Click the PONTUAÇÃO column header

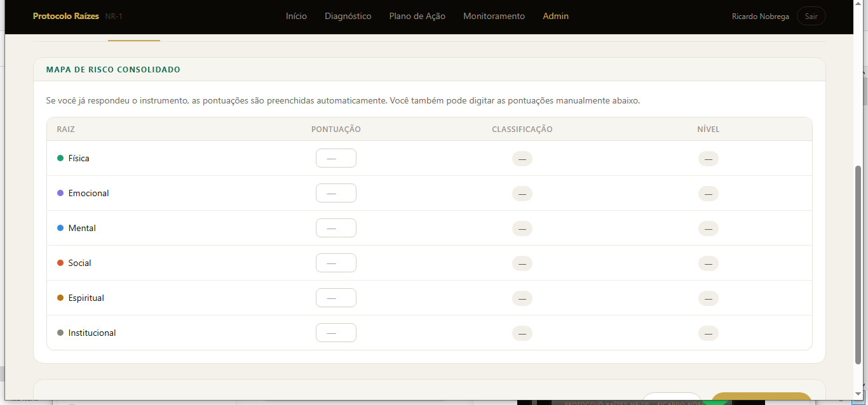pyautogui.click(x=336, y=129)
